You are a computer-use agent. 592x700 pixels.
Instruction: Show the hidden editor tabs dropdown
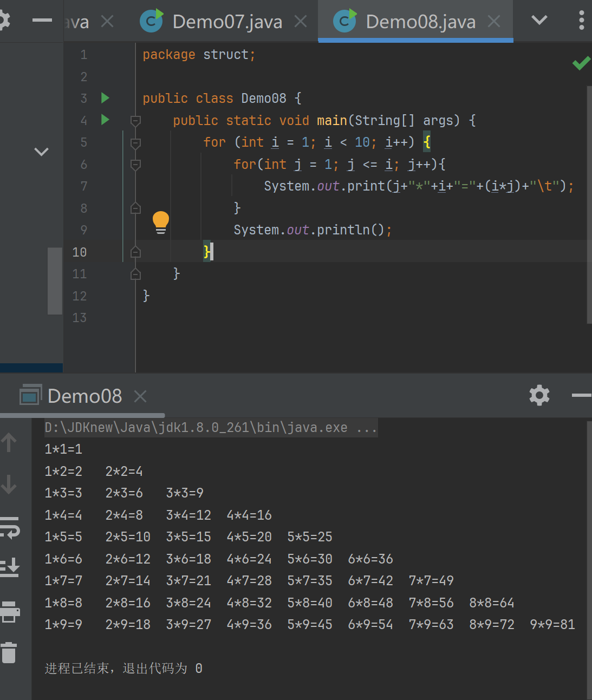[x=539, y=21]
